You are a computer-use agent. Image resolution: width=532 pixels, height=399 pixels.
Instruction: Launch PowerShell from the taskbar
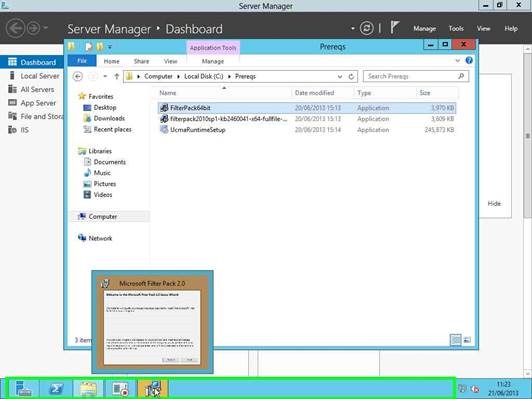pyautogui.click(x=56, y=388)
